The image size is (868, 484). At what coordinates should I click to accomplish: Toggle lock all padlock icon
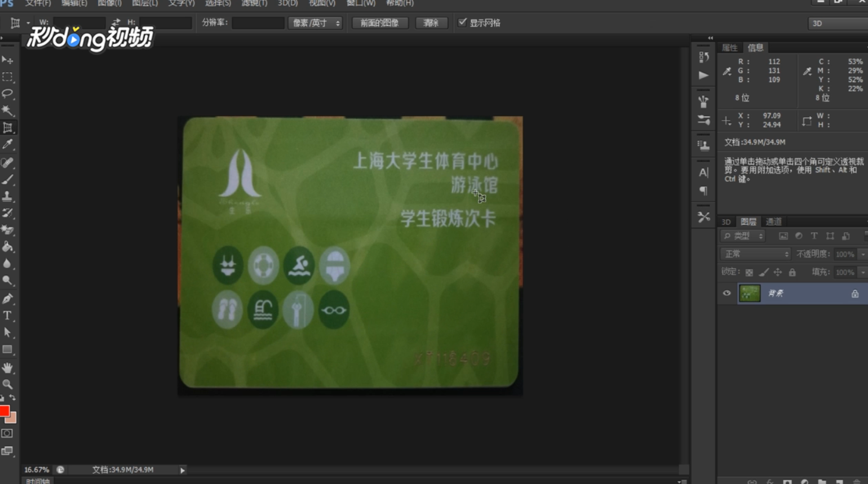792,272
